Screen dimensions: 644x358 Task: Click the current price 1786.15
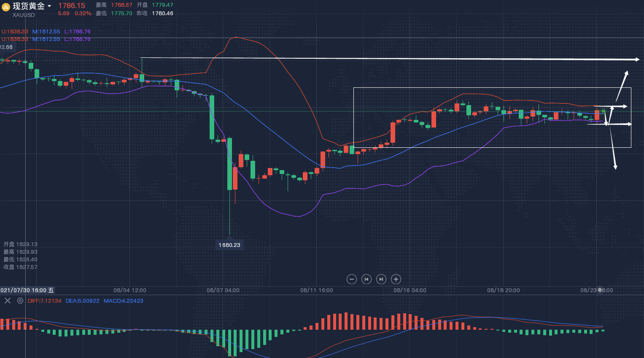[72, 5]
